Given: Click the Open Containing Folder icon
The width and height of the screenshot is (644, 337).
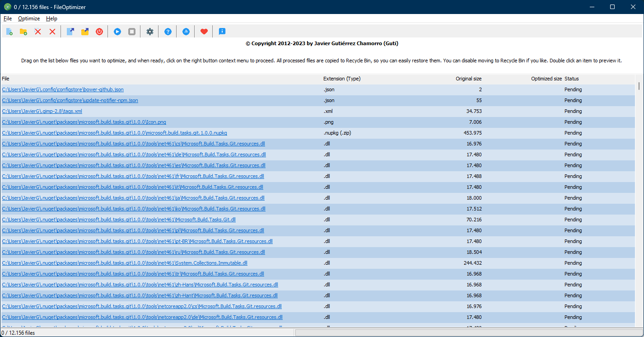Looking at the screenshot, I should 84,31.
